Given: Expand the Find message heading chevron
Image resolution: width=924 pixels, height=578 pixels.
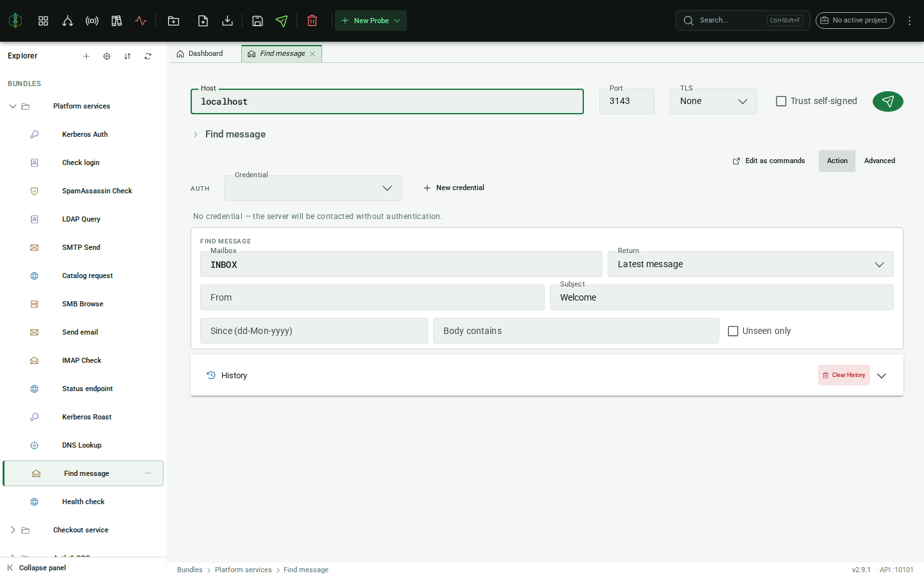Looking at the screenshot, I should [x=196, y=134].
